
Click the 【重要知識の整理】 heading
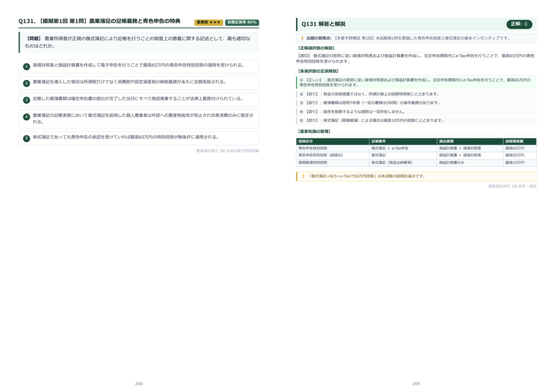(314, 132)
